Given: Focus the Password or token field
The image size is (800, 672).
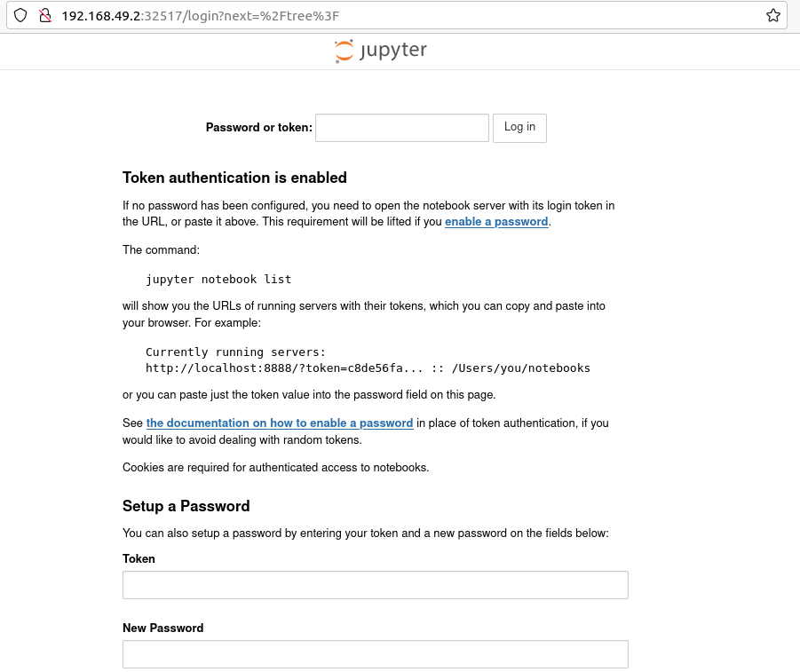Looking at the screenshot, I should [401, 128].
